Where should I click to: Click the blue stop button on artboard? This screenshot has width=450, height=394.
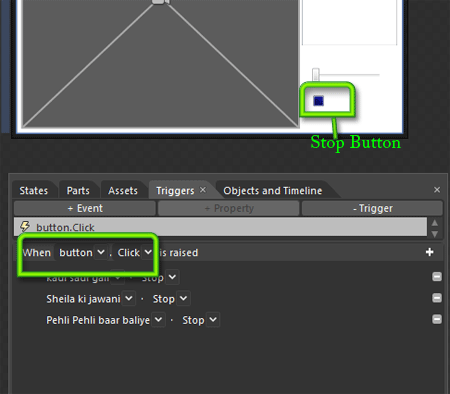click(318, 101)
